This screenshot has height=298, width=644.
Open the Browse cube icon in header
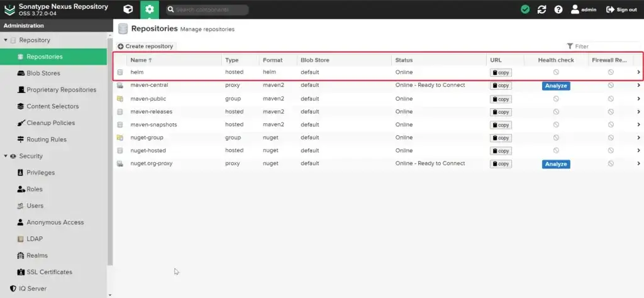(x=128, y=9)
